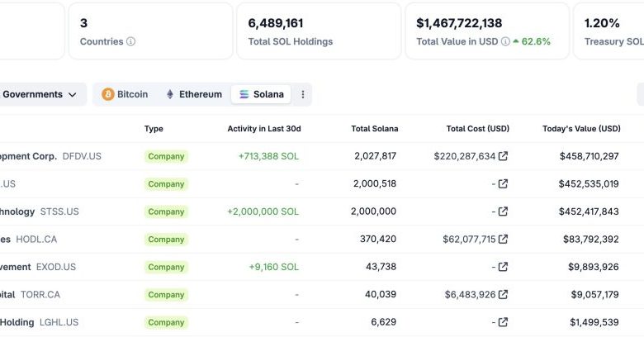Sort by Today's Value (USD) column
644x342 pixels.
point(581,129)
